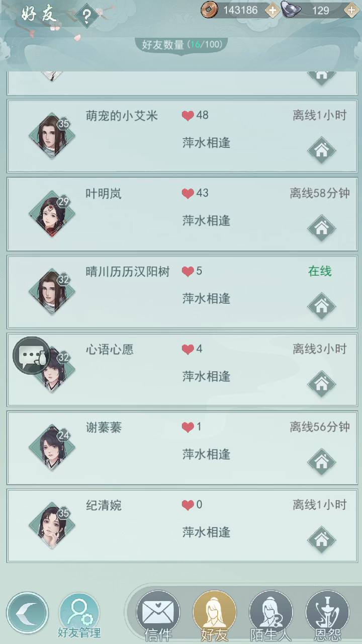Screen dimensions: 362x644
Task: Open the floating chat bubble icon
Action: (x=31, y=356)
